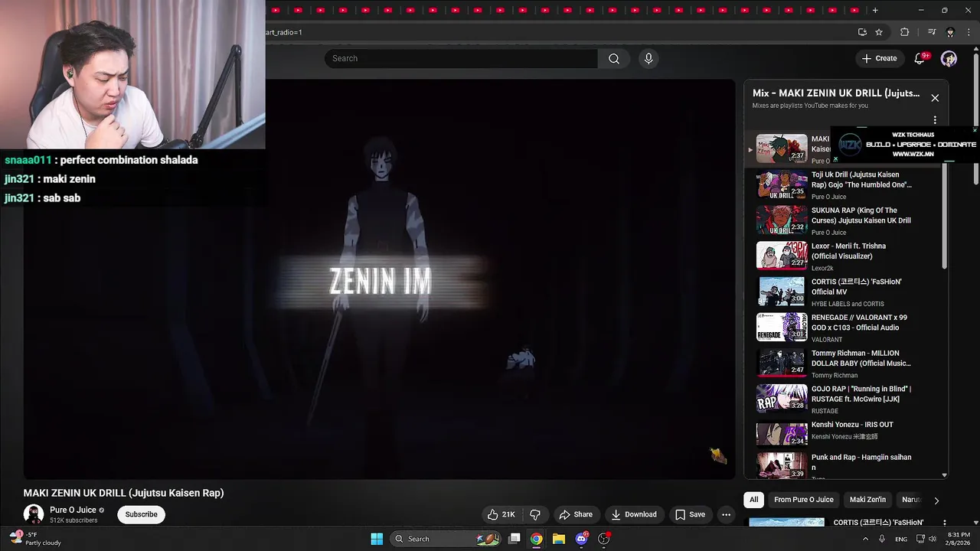Open more actions ellipsis under the video
Screen dimensions: 980x551
(726, 514)
